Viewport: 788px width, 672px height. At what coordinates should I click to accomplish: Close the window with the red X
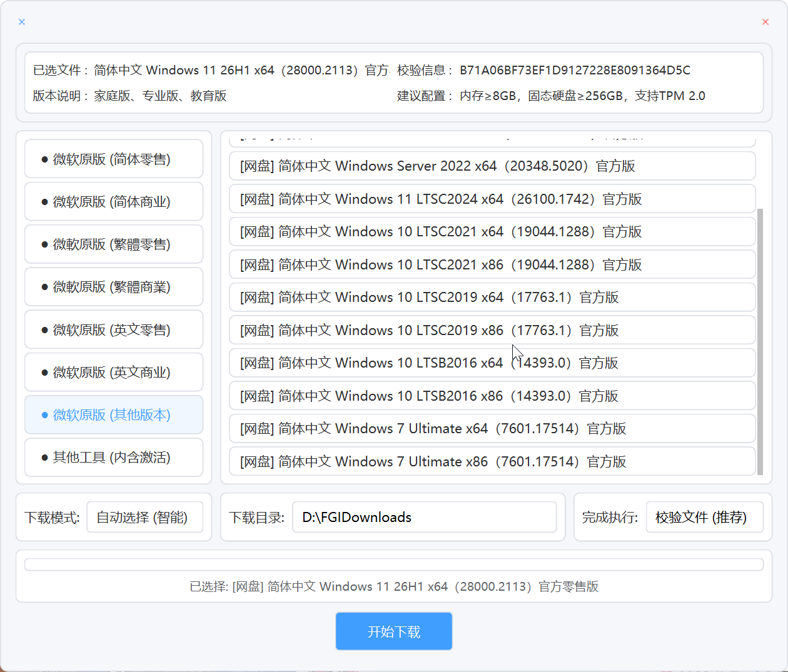tap(765, 22)
